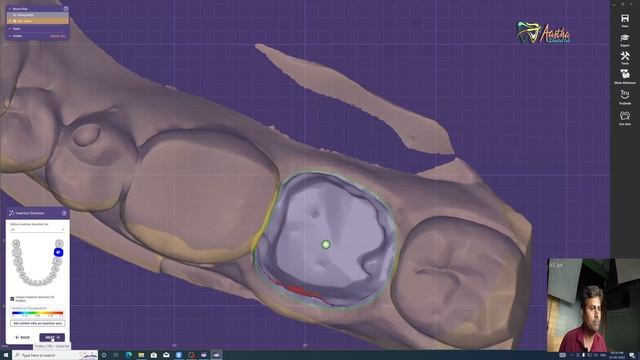Open Cortana circle icon on taskbar
640x360 pixels.
click(x=104, y=355)
